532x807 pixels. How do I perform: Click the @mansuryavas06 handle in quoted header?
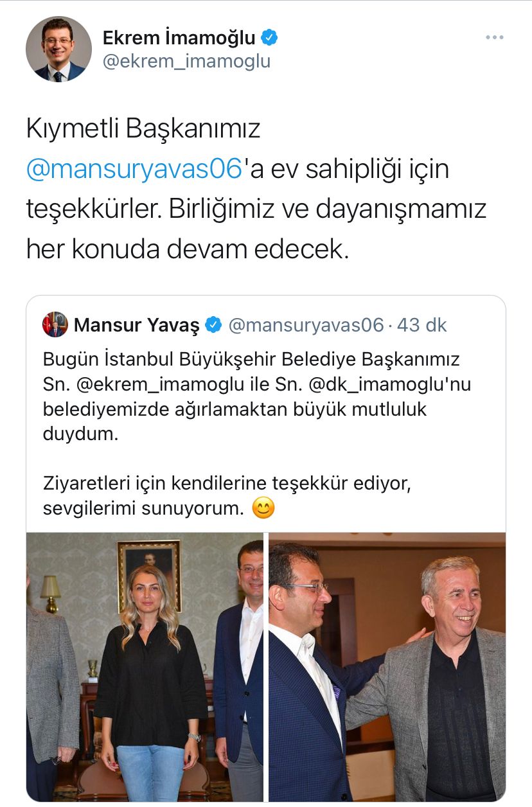[x=306, y=325]
